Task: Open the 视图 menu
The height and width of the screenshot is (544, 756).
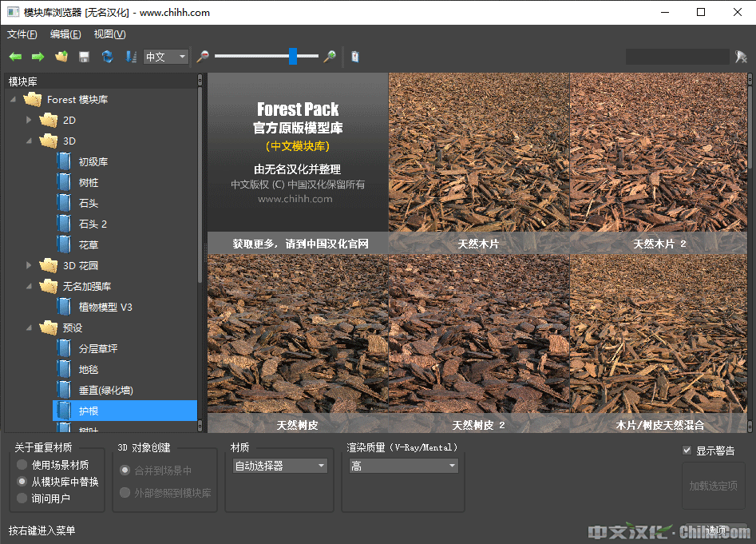Action: (x=109, y=34)
